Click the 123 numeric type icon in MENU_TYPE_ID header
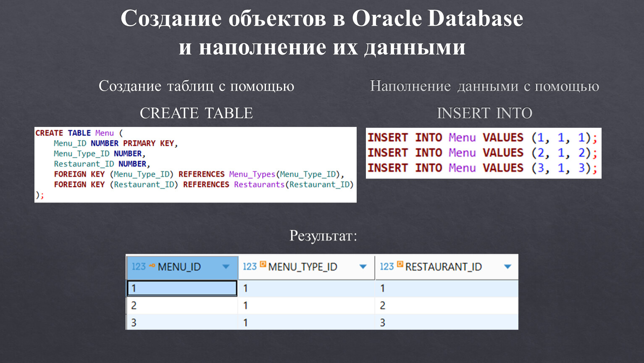The image size is (644, 363). (250, 267)
